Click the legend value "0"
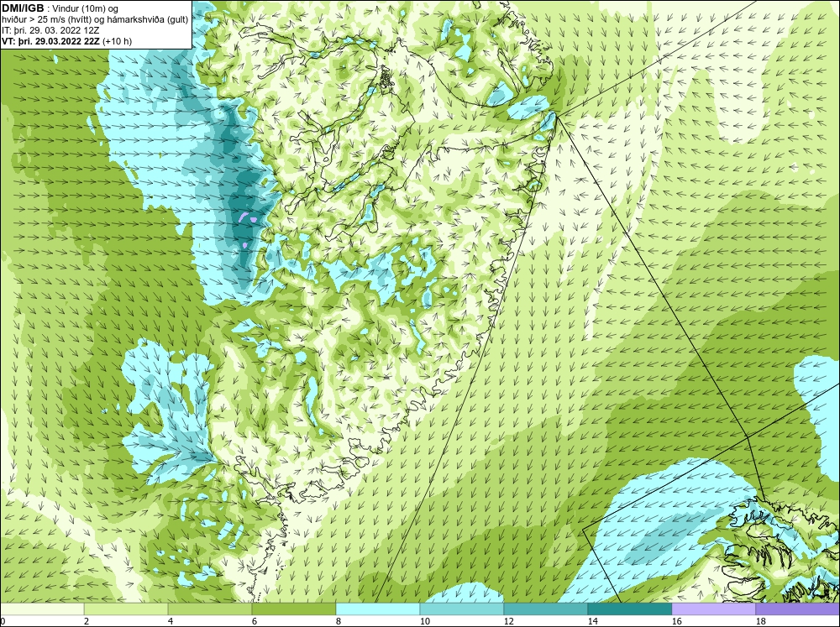The height and width of the screenshot is (627, 840). (3, 621)
